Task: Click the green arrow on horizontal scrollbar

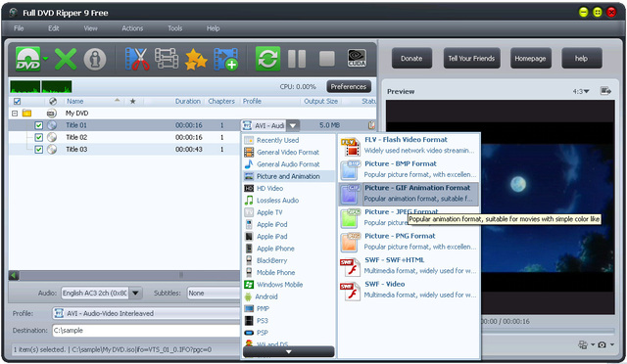Action: click(x=14, y=275)
